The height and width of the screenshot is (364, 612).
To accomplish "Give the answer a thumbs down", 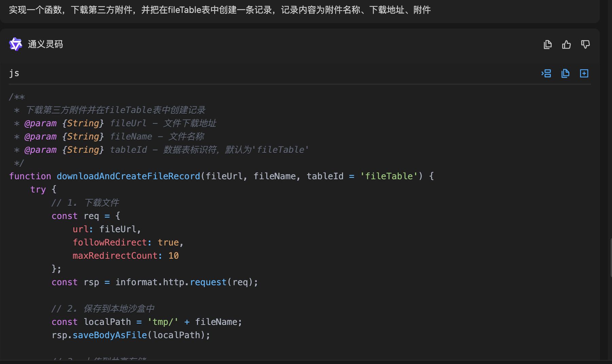I will click(x=585, y=44).
